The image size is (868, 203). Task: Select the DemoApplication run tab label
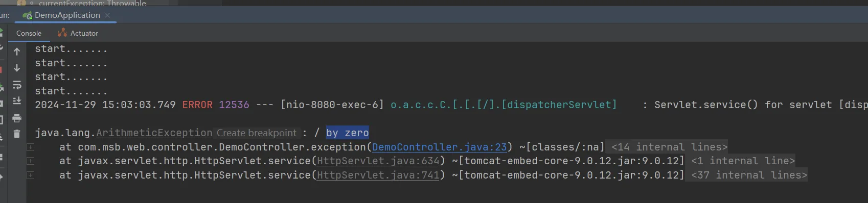coord(67,15)
